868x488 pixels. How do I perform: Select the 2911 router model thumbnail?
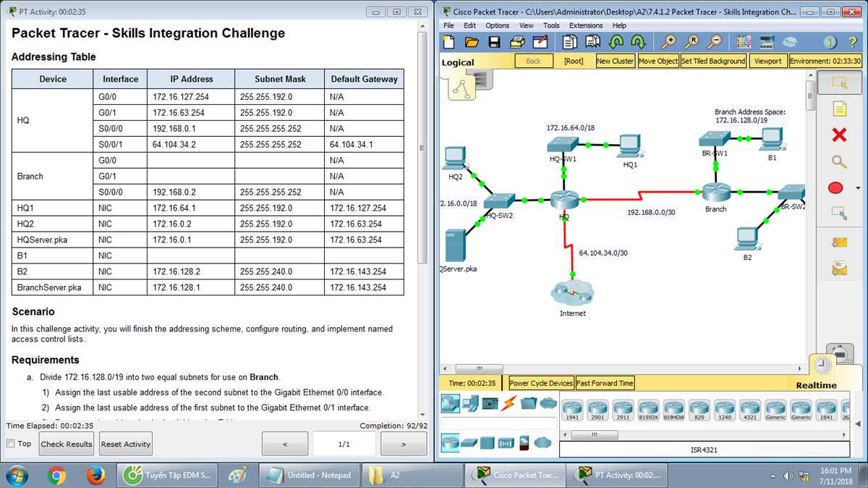pyautogui.click(x=622, y=411)
